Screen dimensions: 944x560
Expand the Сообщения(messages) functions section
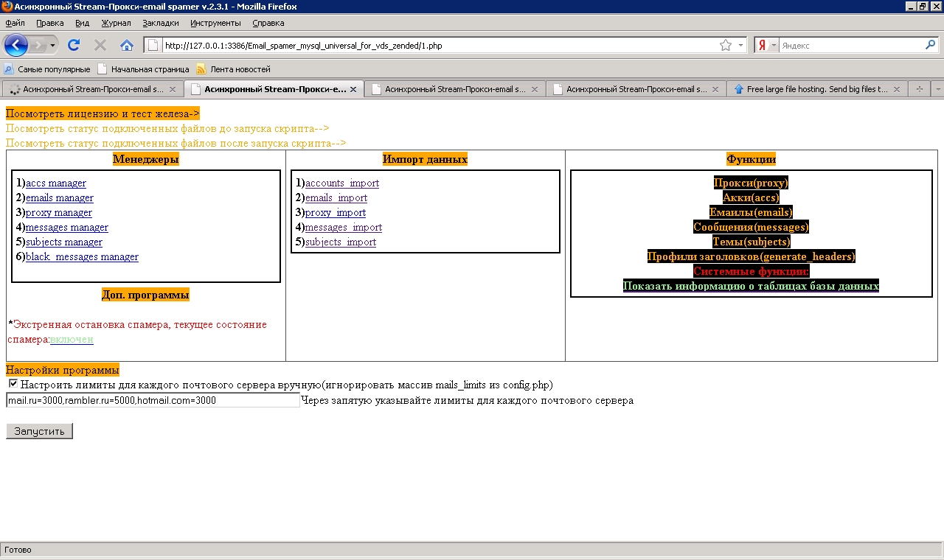[751, 227]
